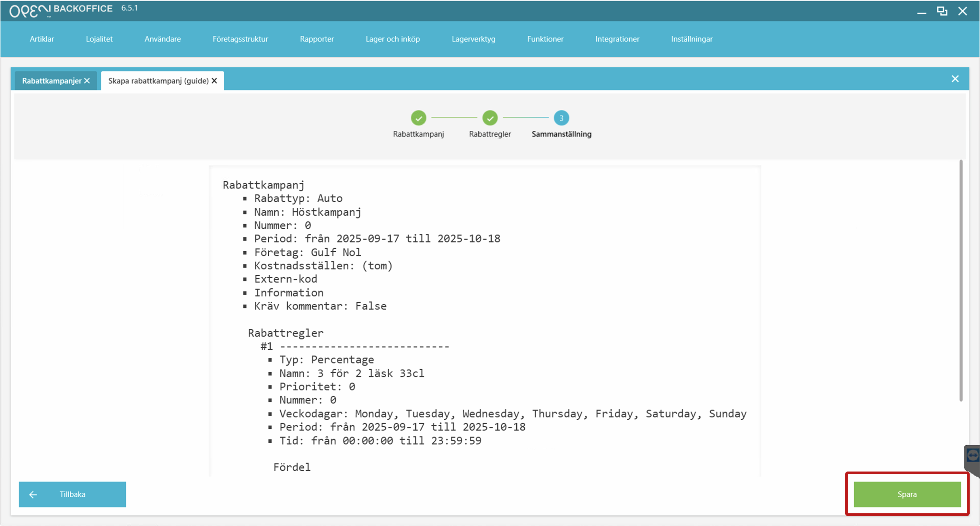Go back with the Tillbaka button
This screenshot has height=526, width=980.
pyautogui.click(x=72, y=495)
